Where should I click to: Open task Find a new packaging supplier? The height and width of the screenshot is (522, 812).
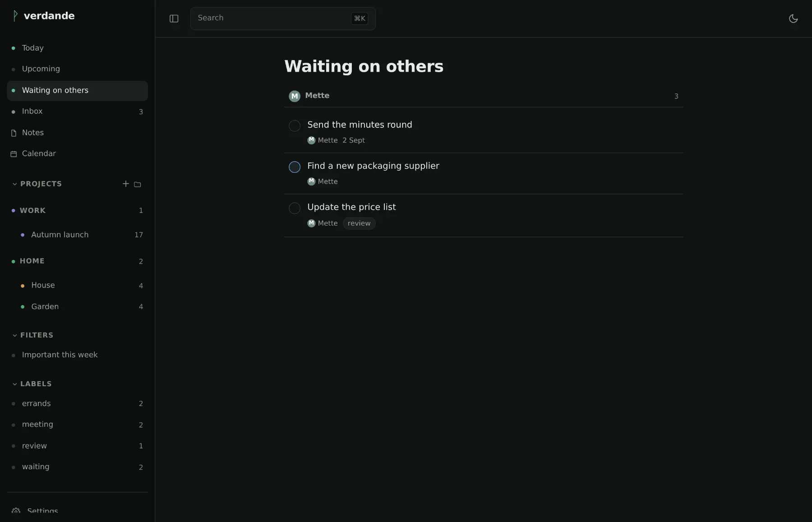pyautogui.click(x=373, y=166)
